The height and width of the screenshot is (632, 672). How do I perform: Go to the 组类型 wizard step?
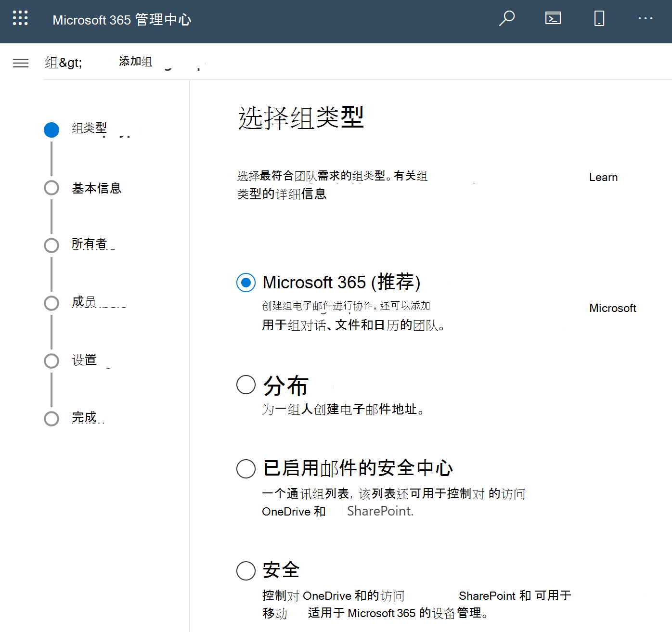point(89,128)
